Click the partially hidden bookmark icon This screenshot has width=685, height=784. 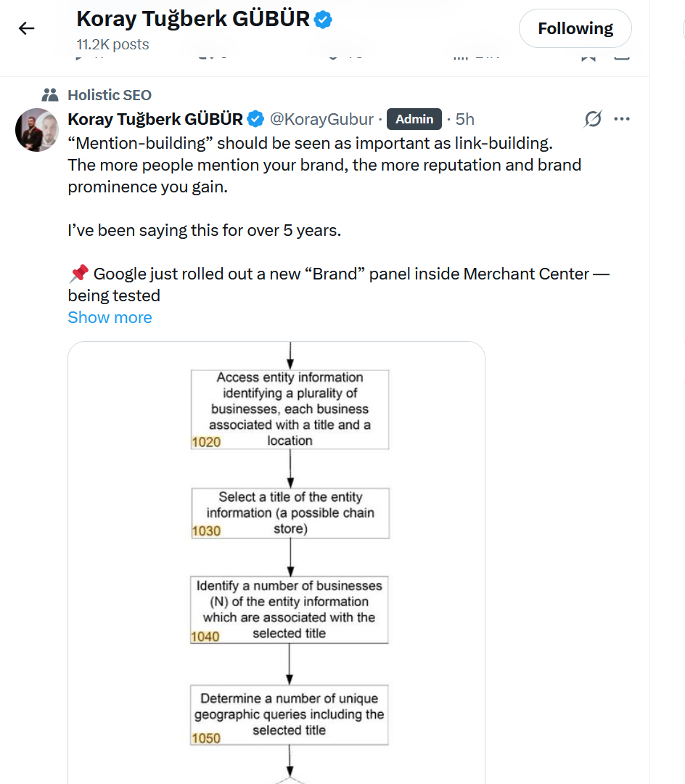click(x=588, y=57)
